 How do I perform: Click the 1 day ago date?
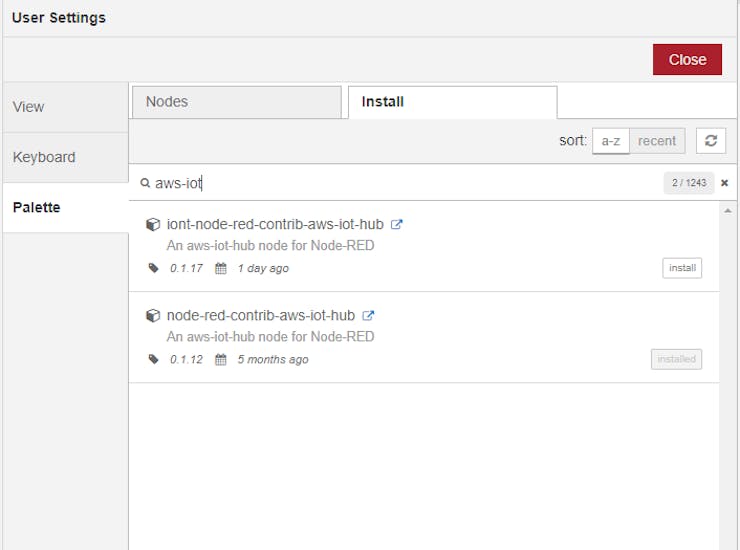[x=263, y=268]
